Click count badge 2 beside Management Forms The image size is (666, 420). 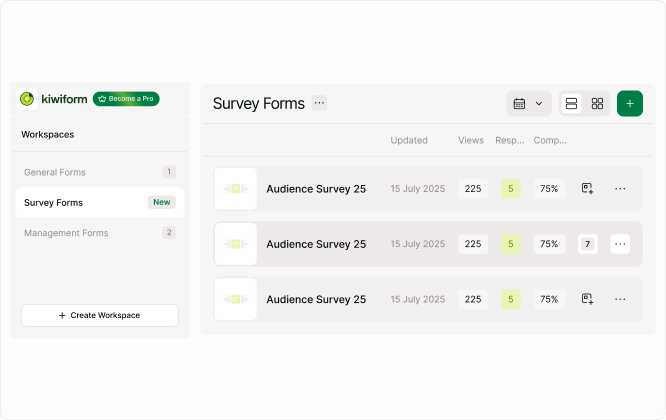tap(169, 232)
